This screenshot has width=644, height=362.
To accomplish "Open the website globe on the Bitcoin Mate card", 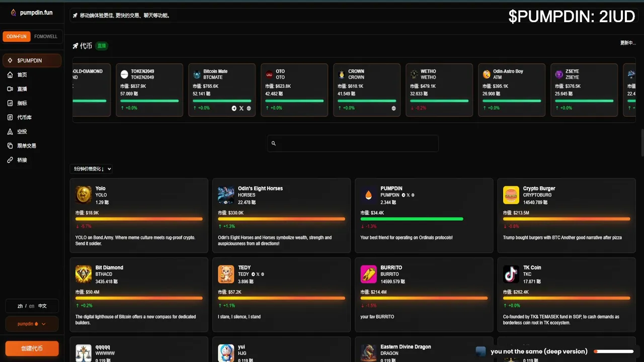I will [249, 108].
